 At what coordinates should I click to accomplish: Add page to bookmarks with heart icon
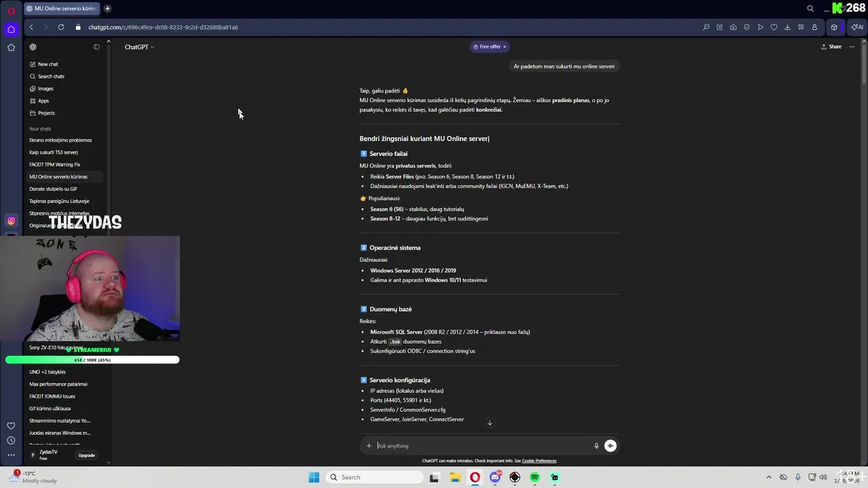pyautogui.click(x=774, y=27)
